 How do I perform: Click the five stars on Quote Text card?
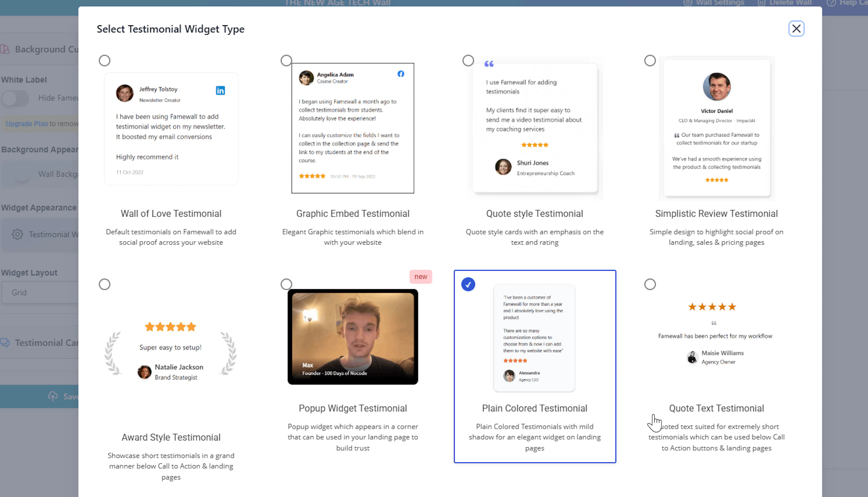(x=712, y=307)
